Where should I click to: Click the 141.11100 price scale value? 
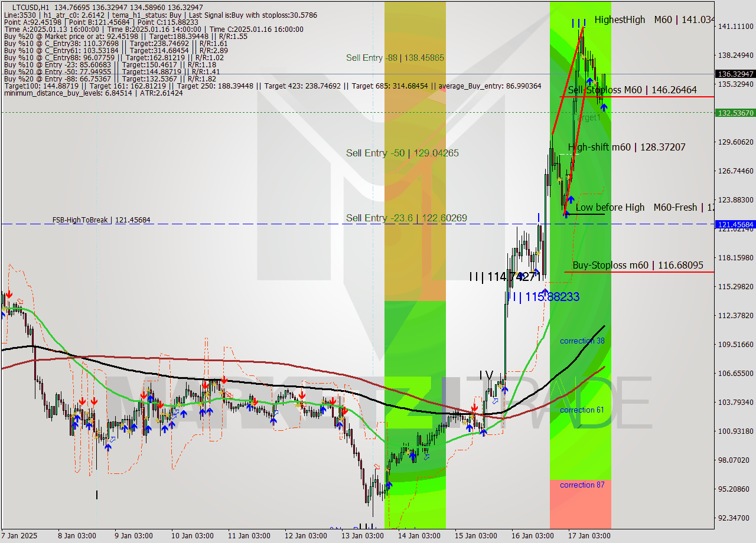(736, 27)
